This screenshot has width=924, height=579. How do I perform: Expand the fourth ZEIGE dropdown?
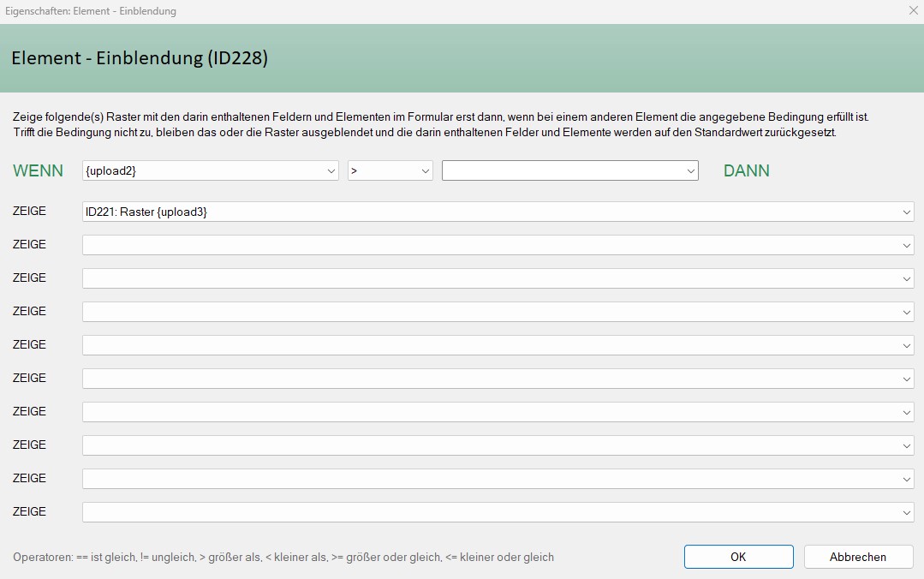click(498, 312)
